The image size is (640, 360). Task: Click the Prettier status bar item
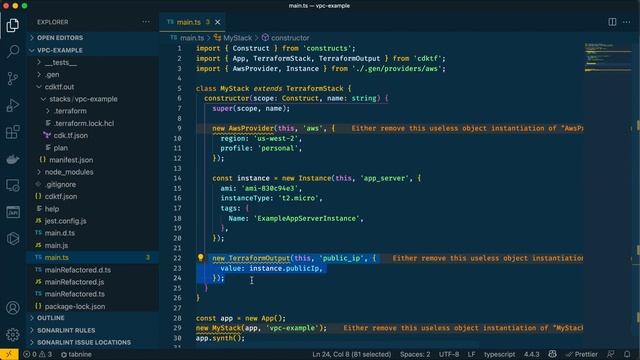tap(582, 354)
